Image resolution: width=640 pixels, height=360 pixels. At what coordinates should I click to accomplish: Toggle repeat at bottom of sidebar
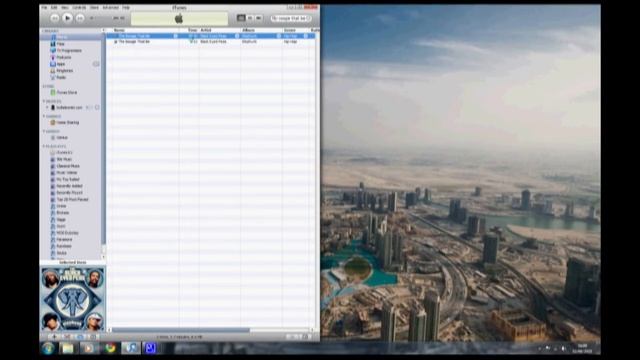[x=80, y=337]
